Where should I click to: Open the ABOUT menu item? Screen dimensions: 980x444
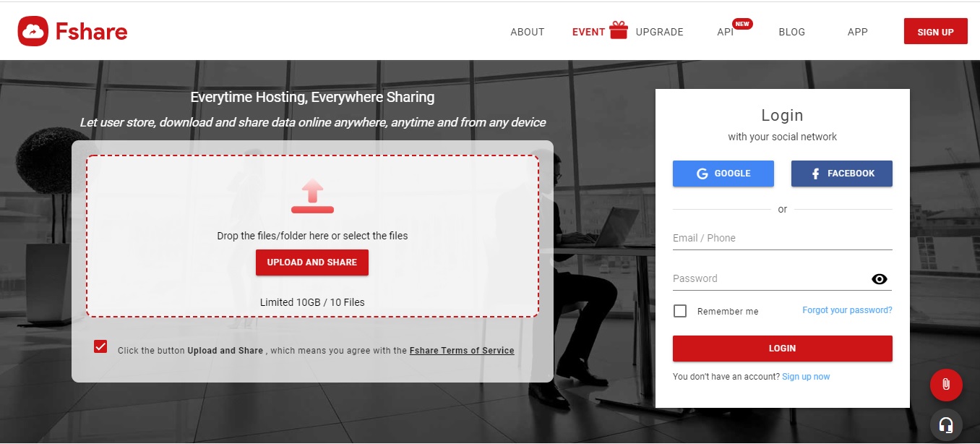(528, 32)
